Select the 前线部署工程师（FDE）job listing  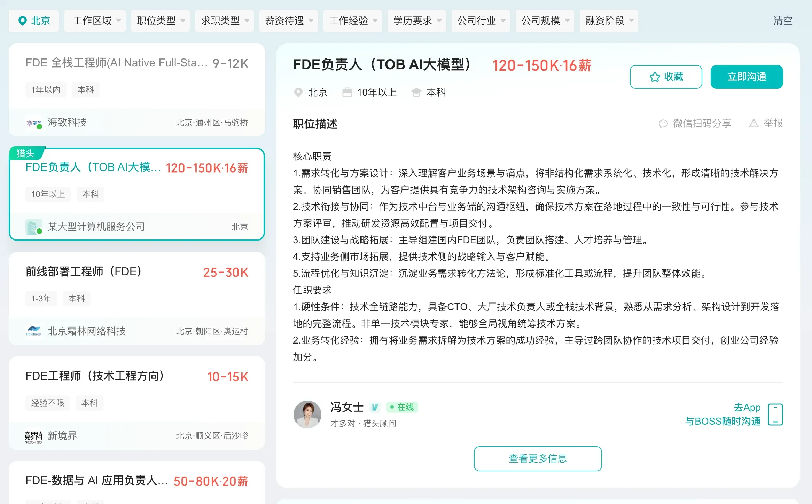click(137, 299)
